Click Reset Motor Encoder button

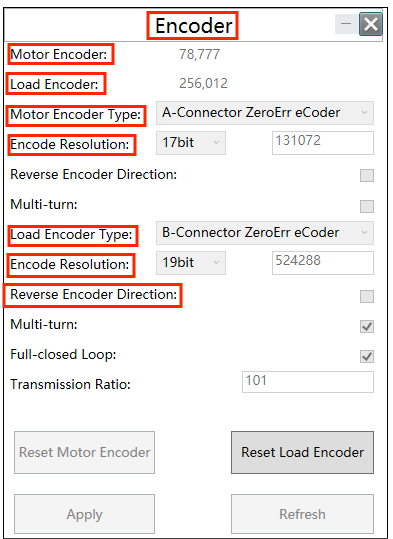pos(84,452)
